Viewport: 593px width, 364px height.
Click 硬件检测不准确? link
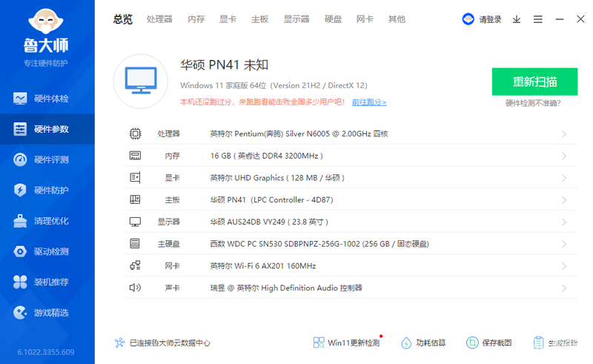(533, 103)
